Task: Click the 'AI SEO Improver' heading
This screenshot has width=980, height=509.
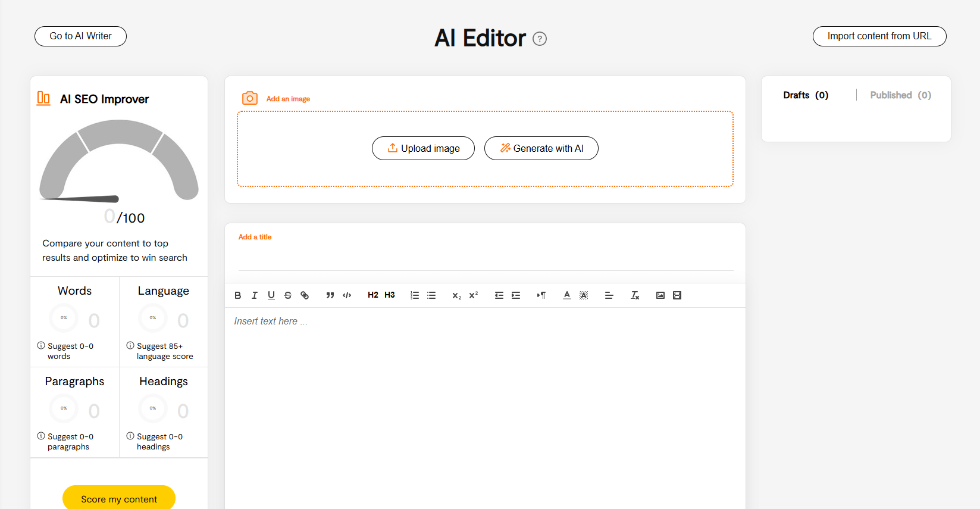Action: (x=105, y=99)
